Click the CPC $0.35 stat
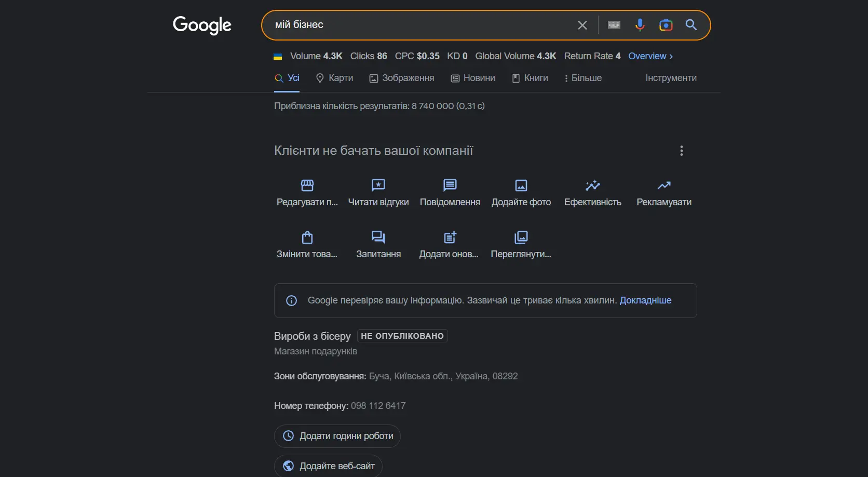868x477 pixels. pyautogui.click(x=417, y=56)
